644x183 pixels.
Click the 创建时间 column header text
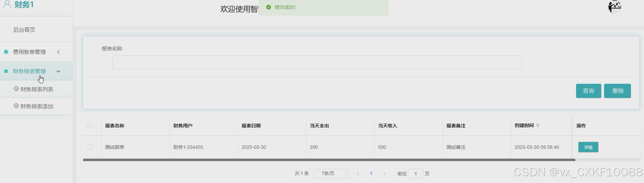coord(524,126)
